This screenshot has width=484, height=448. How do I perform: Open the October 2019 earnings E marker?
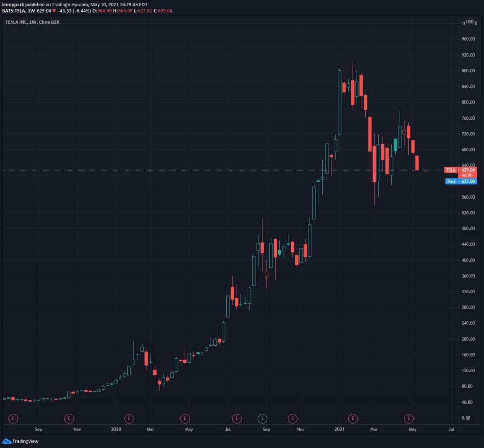click(x=69, y=419)
